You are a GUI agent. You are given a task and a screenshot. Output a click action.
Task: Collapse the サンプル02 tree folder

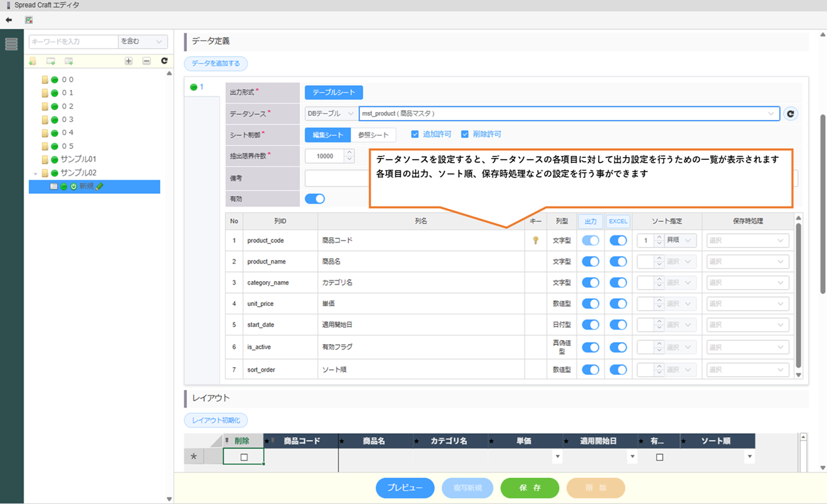tap(35, 174)
